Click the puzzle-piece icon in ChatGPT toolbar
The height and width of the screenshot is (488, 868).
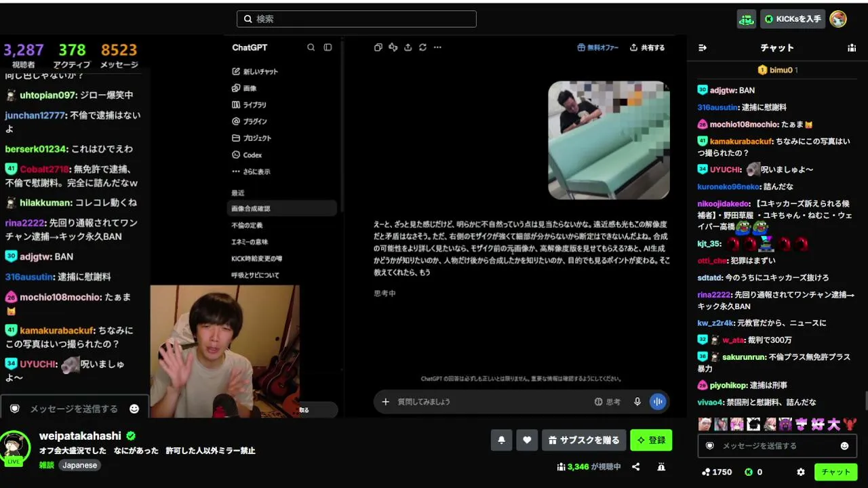pos(393,47)
